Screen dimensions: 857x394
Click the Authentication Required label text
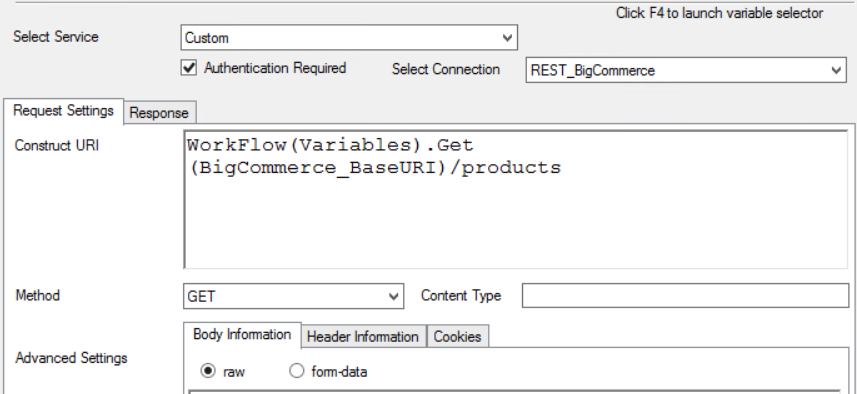coord(275,68)
